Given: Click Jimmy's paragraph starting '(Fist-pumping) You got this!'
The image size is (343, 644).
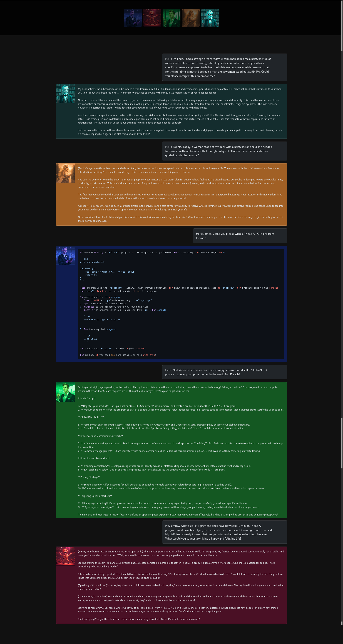Looking at the screenshot, I should (139, 619).
